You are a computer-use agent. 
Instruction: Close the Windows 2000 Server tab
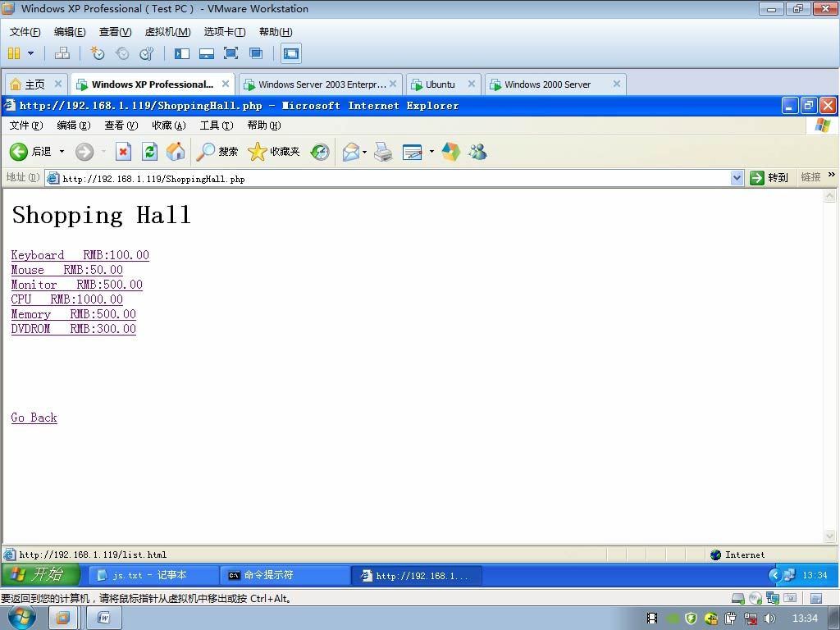(617, 84)
